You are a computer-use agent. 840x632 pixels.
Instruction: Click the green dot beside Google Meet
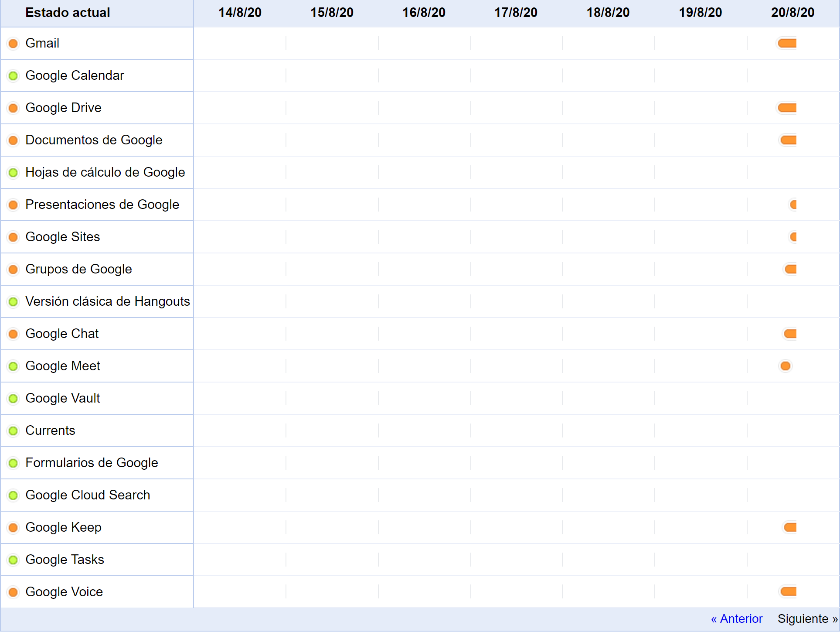tap(14, 366)
